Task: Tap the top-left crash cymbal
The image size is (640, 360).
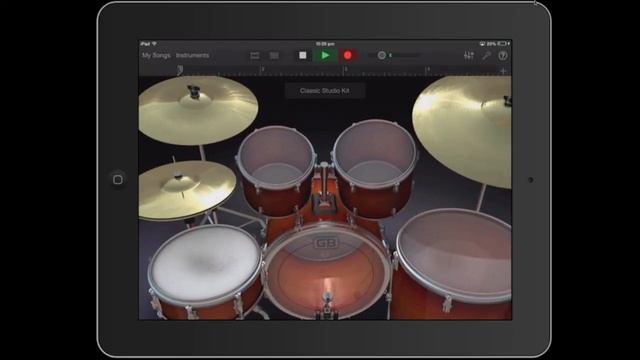Action: [198, 109]
